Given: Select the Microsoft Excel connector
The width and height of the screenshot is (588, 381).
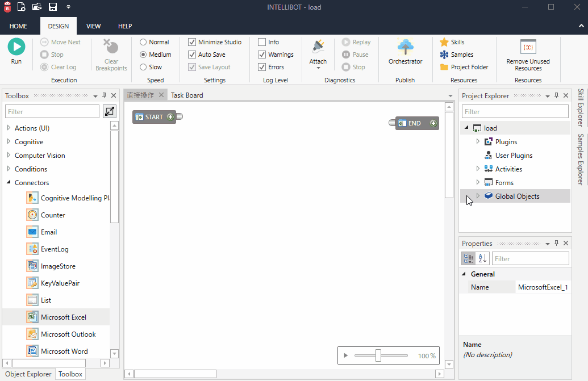Looking at the screenshot, I should pos(64,317).
